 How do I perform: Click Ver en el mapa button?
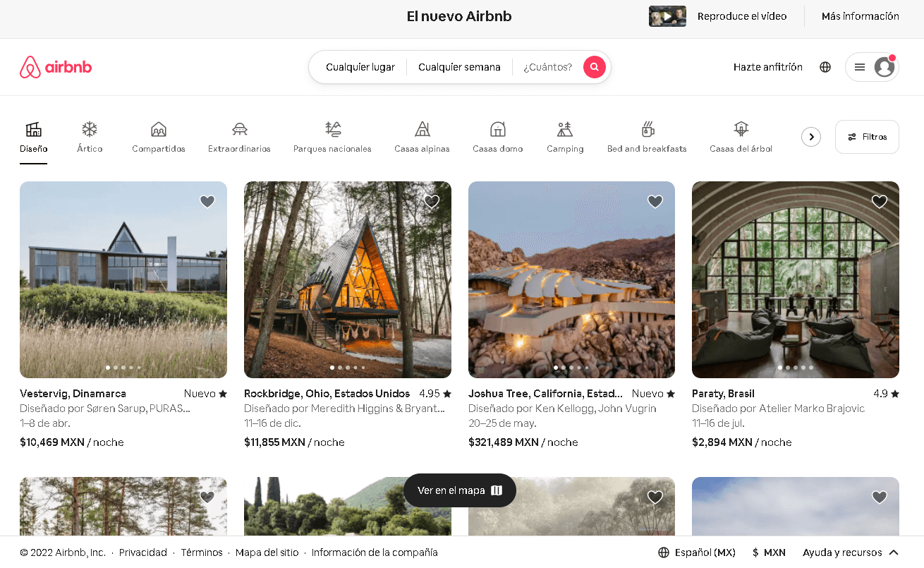pos(460,490)
